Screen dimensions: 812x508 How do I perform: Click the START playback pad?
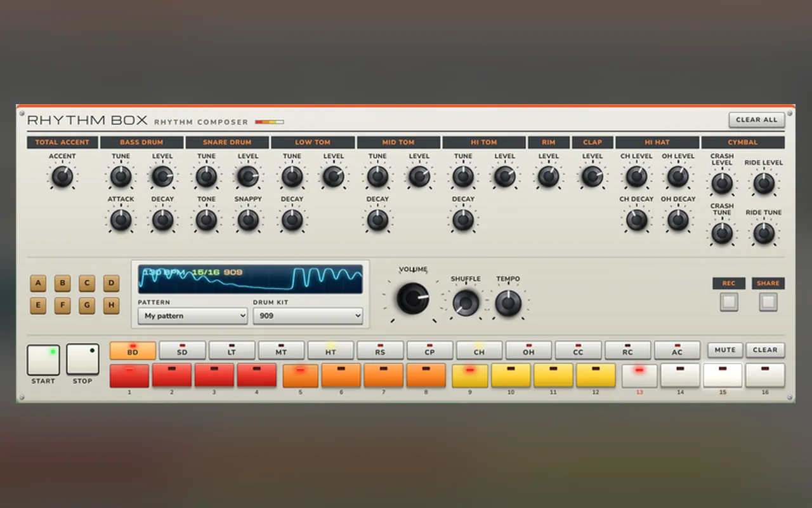(43, 359)
